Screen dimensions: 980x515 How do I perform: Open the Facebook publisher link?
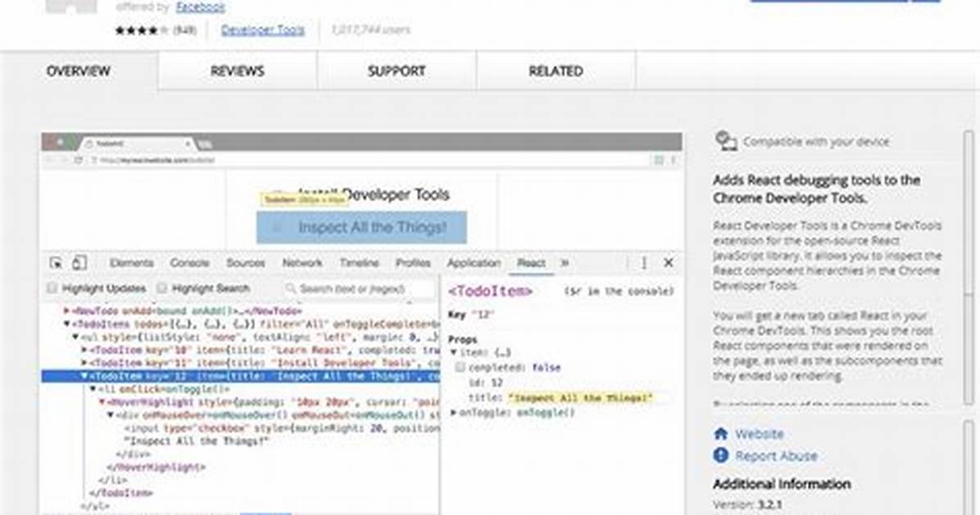pyautogui.click(x=200, y=7)
